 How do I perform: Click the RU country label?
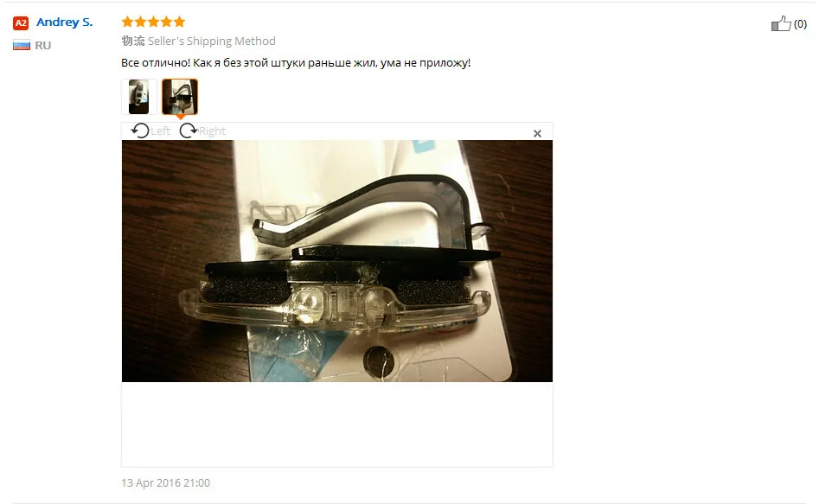[43, 46]
